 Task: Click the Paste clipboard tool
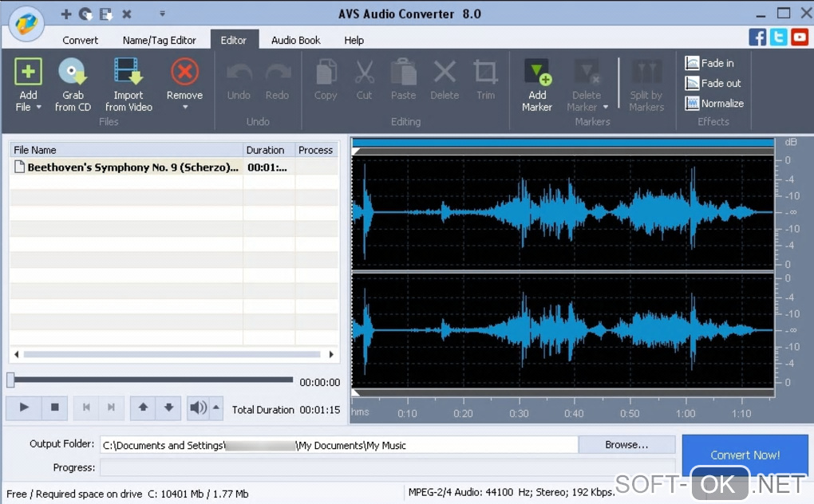pos(403,80)
